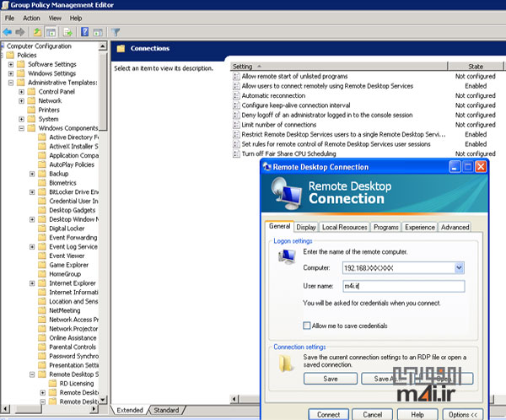Click the Group Policy Management Editor title icon
Viewport: 506px width, 420px height.
coord(5,5)
